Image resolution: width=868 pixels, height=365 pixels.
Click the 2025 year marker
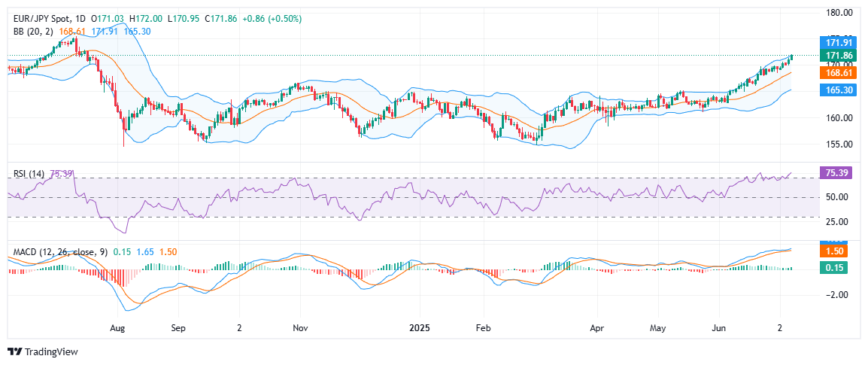click(x=420, y=329)
